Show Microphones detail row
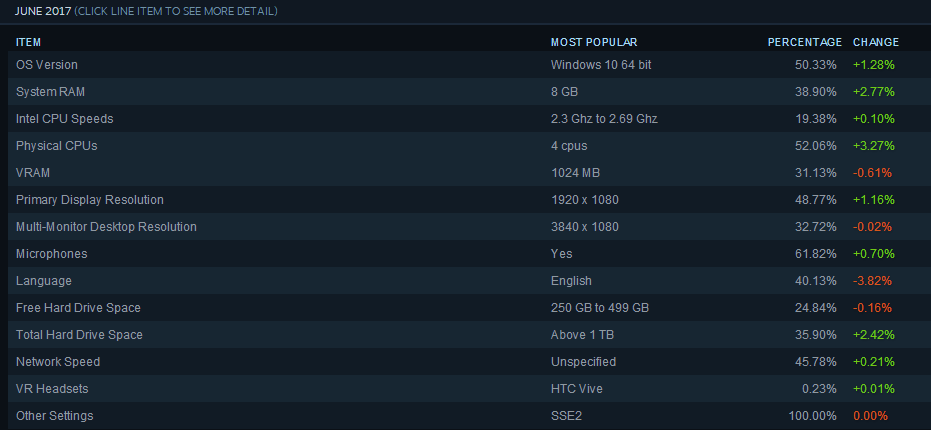 (51, 254)
